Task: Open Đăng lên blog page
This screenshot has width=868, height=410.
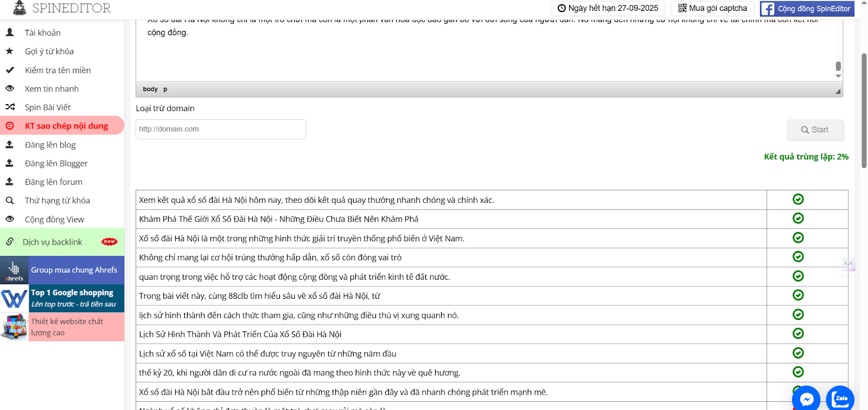Action: tap(50, 145)
